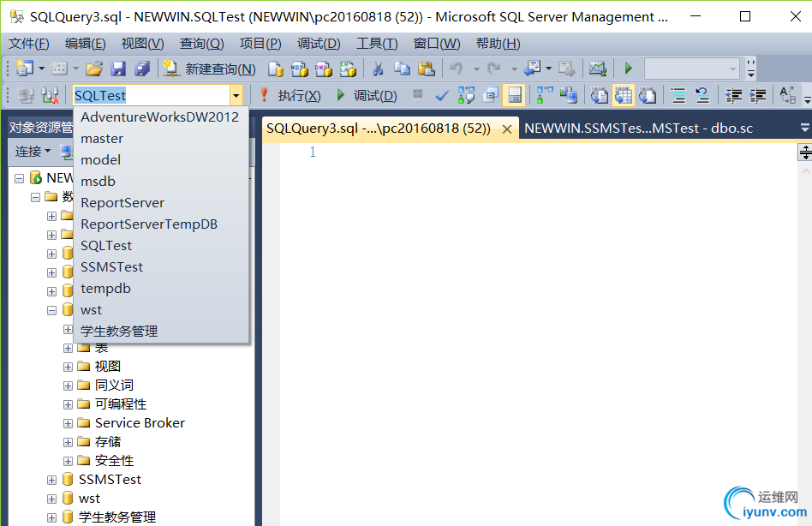Open the 帮助(H) menu

click(499, 44)
